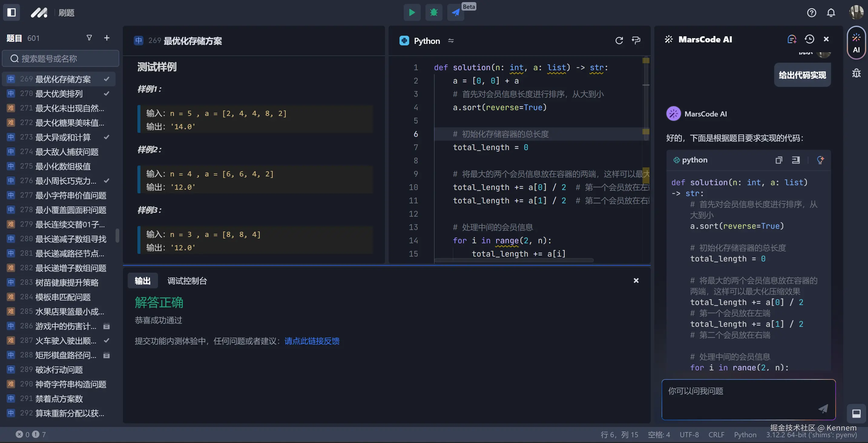Image resolution: width=868 pixels, height=443 pixels.
Task: Toggle the bottom panel layout button
Action: pos(856,413)
